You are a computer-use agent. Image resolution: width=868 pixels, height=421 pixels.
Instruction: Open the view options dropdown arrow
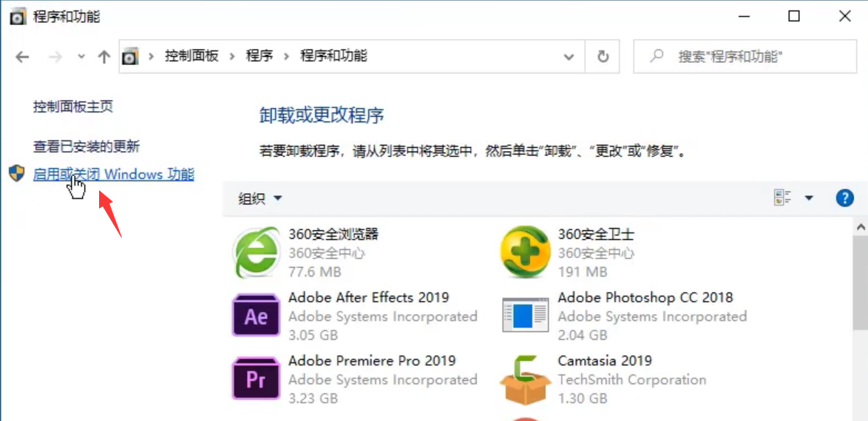point(809,198)
